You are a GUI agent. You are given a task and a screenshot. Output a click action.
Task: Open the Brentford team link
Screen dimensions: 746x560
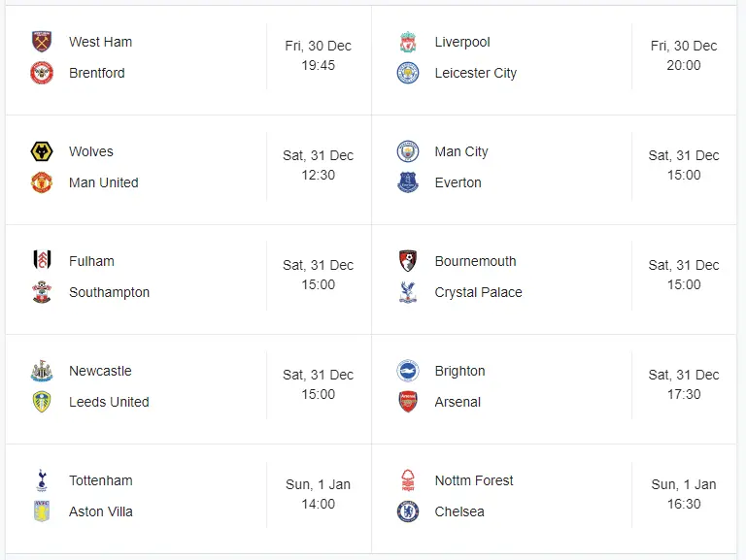click(x=96, y=73)
